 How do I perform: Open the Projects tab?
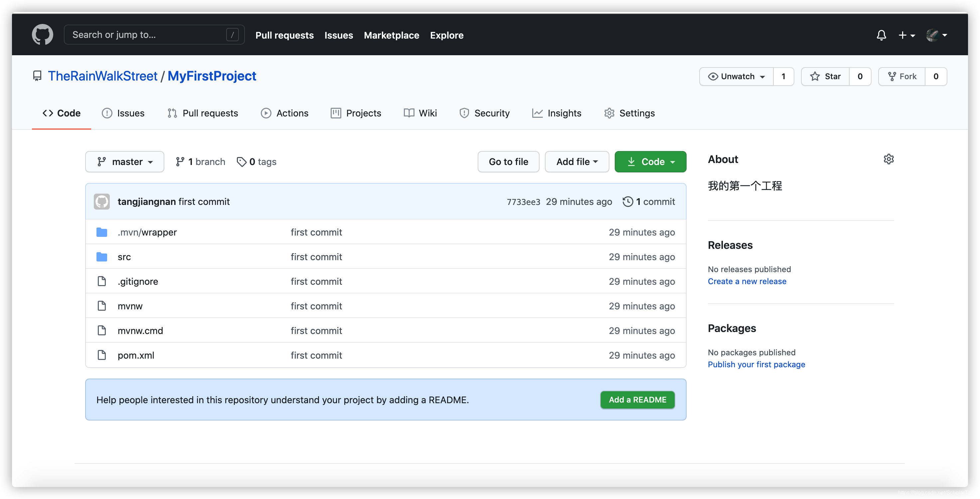coord(356,113)
